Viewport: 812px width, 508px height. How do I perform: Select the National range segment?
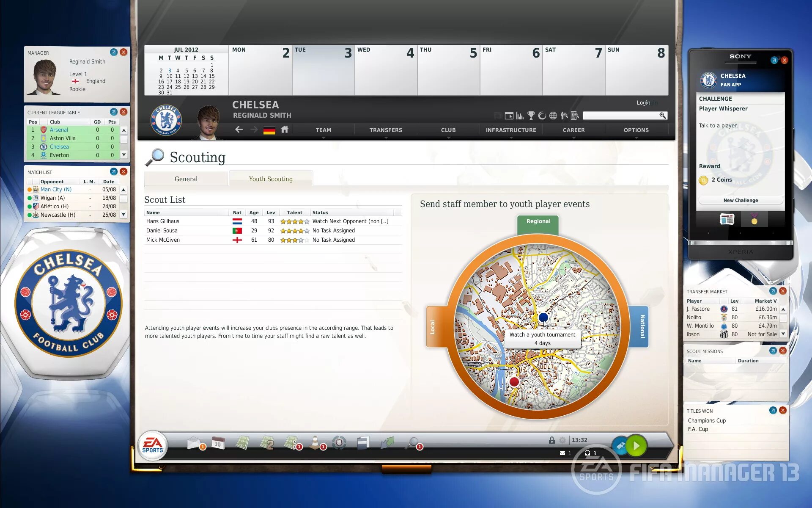[x=641, y=326]
